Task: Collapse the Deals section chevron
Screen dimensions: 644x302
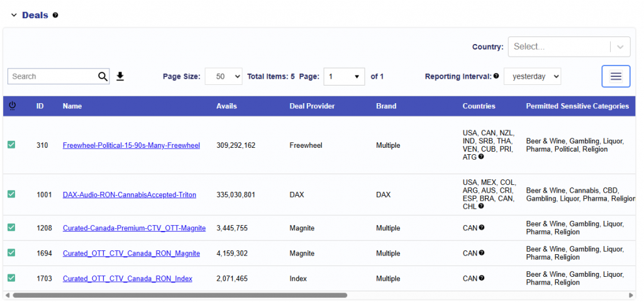Action: click(14, 15)
